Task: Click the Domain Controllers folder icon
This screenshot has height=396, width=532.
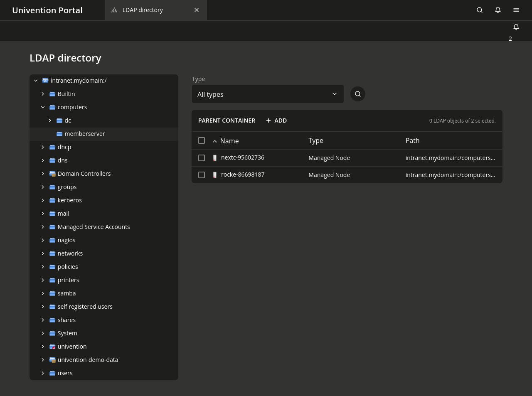Action: click(52, 174)
